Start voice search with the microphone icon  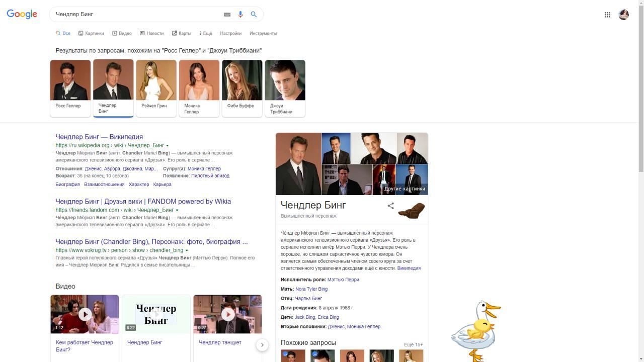[240, 15]
